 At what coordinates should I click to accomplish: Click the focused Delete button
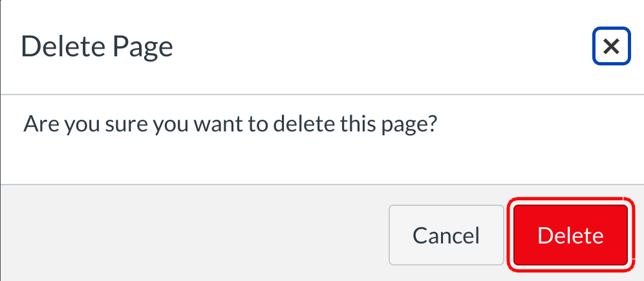570,236
